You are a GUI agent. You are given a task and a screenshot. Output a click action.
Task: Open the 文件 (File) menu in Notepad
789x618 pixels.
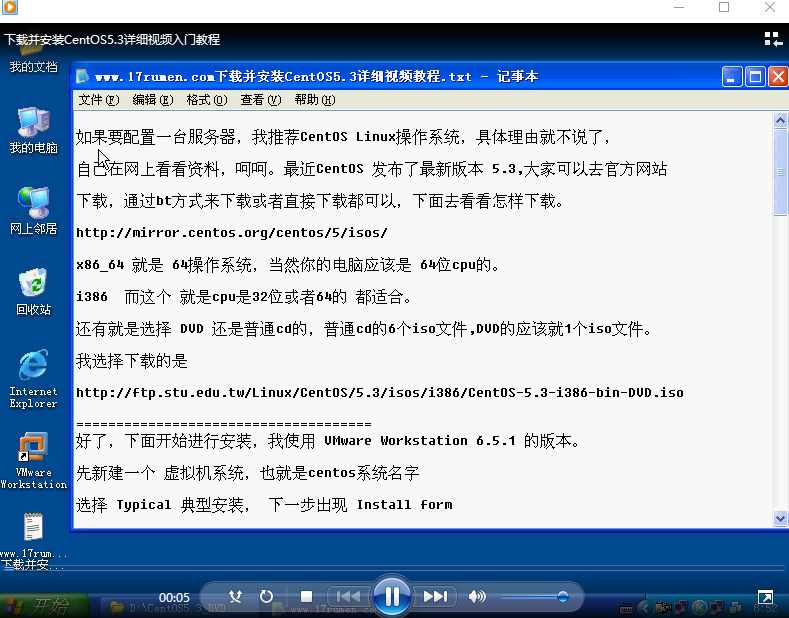click(98, 100)
